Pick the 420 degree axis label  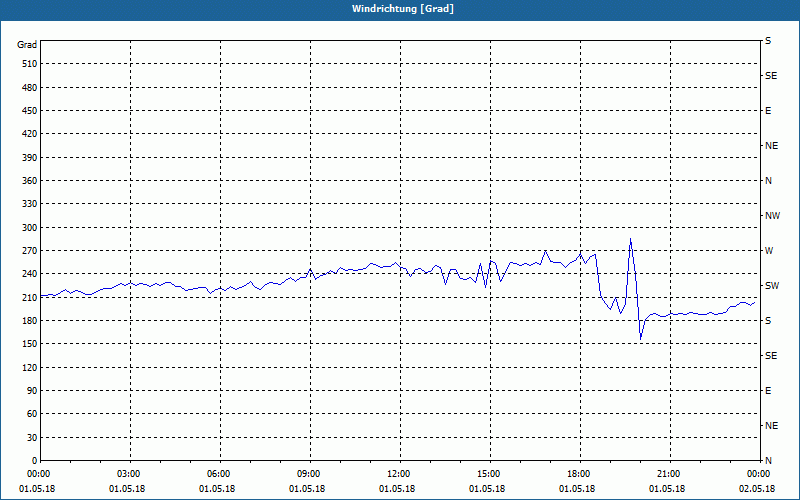point(30,134)
